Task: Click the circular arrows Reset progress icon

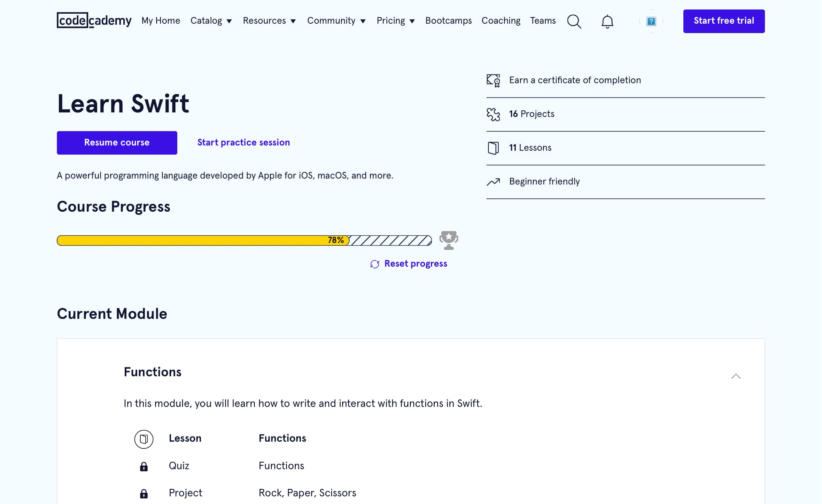Action: click(375, 264)
